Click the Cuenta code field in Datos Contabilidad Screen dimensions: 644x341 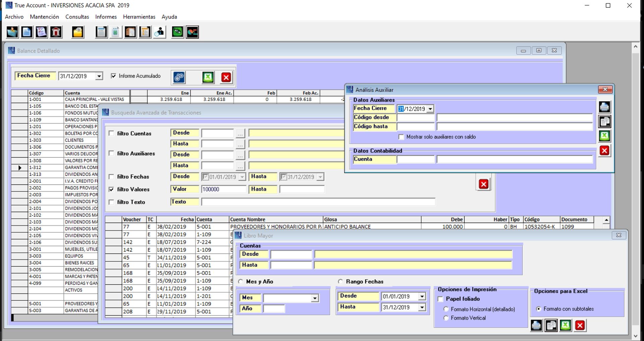click(x=416, y=160)
